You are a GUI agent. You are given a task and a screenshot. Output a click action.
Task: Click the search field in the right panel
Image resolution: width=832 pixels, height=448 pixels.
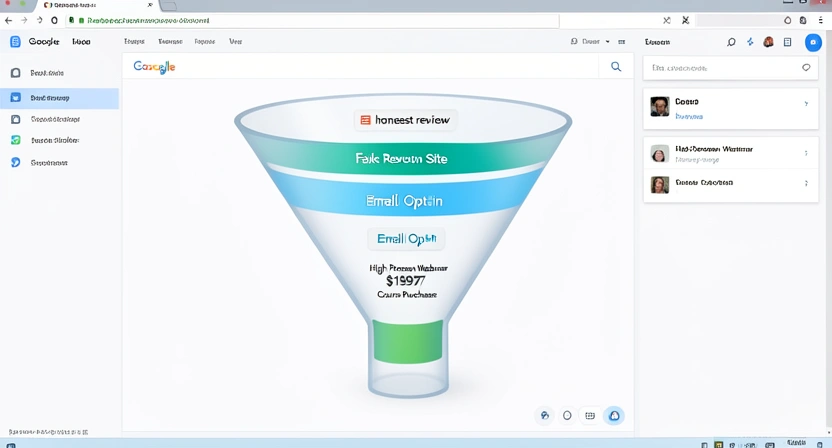[731, 68]
